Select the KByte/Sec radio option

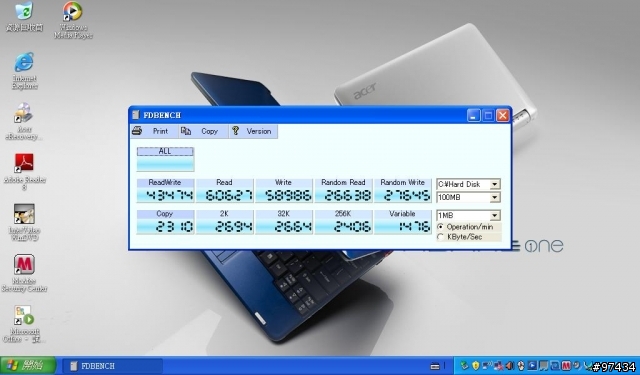click(x=460, y=237)
